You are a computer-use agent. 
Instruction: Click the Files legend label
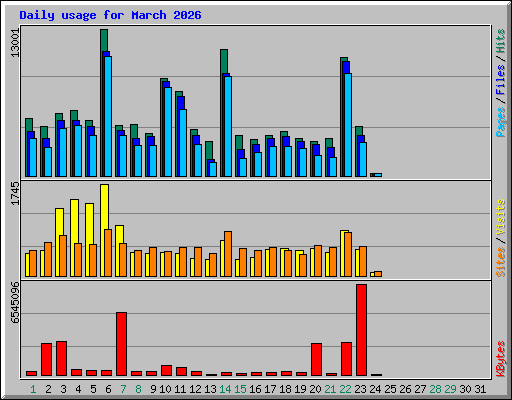tap(500, 79)
